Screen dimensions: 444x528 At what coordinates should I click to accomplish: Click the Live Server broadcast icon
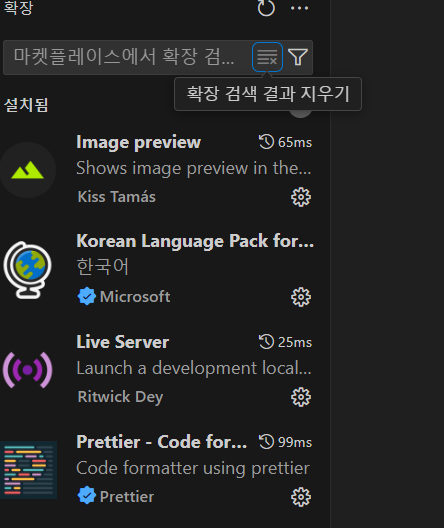[x=28, y=370]
